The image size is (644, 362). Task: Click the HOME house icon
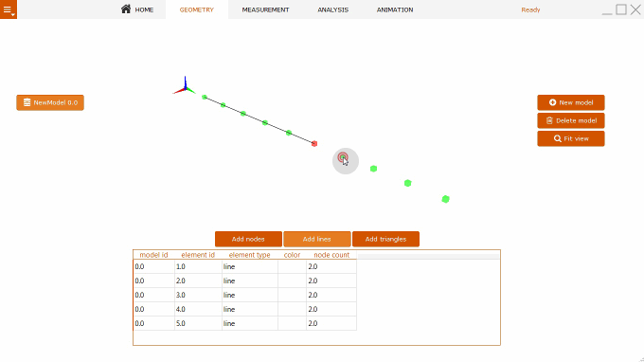coord(126,9)
